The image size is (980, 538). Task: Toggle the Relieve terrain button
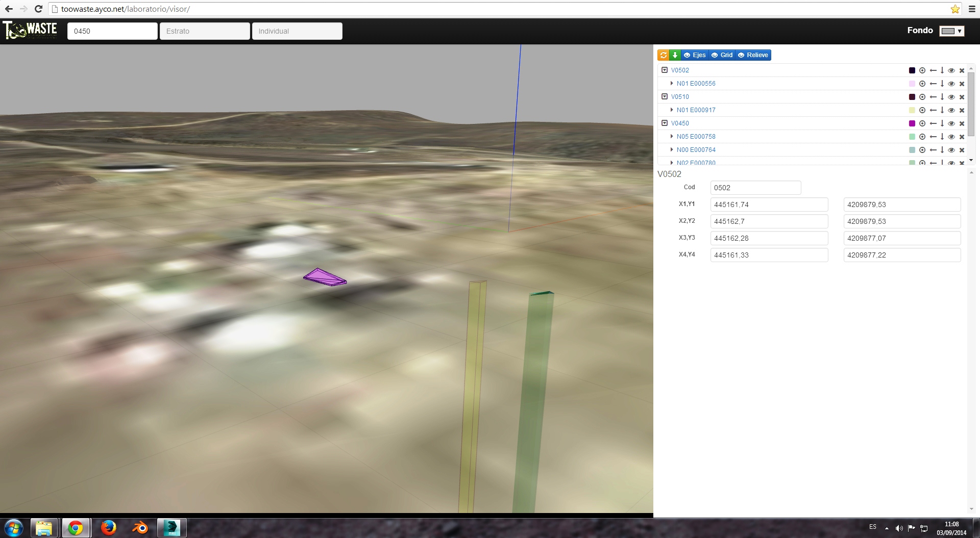[x=753, y=55]
